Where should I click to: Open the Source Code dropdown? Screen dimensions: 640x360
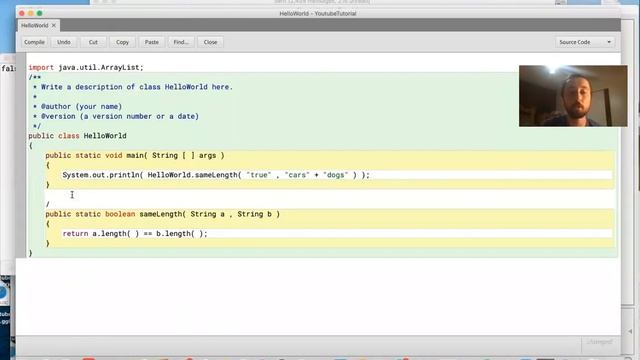[x=585, y=42]
